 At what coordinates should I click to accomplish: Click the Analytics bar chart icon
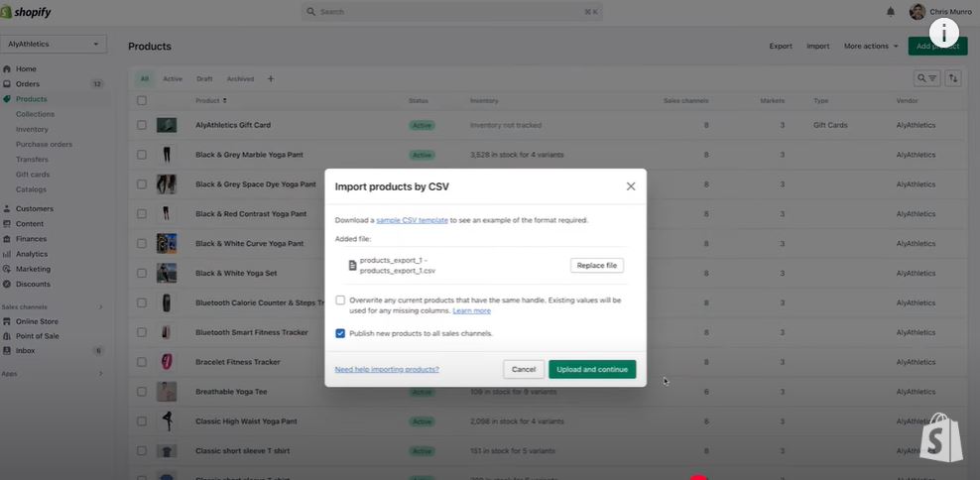[7, 254]
